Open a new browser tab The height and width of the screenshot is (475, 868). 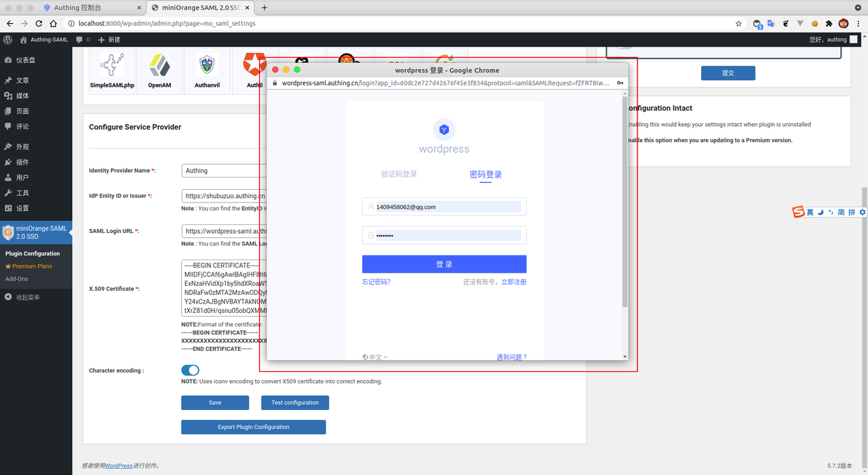264,7
